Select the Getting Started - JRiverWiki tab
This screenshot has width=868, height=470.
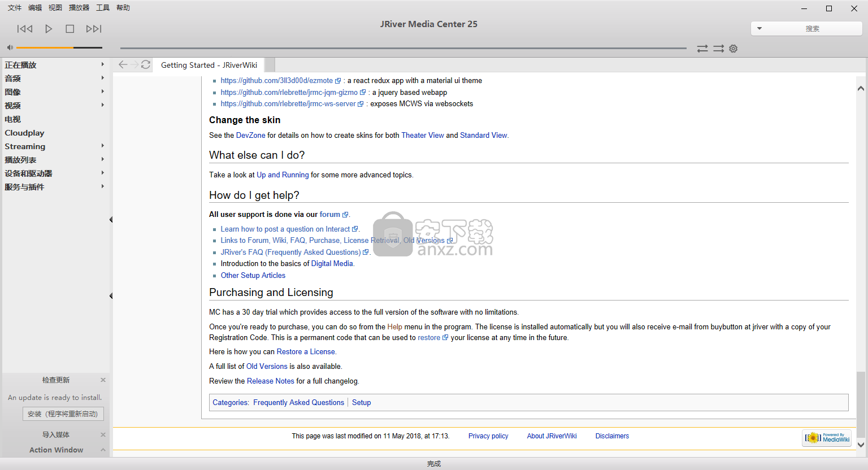click(209, 65)
